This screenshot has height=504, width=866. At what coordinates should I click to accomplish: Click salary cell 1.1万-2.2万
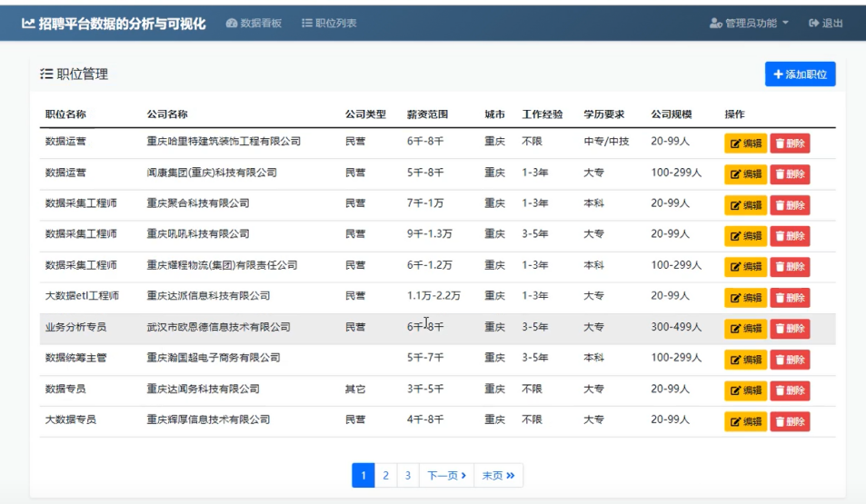click(x=434, y=296)
